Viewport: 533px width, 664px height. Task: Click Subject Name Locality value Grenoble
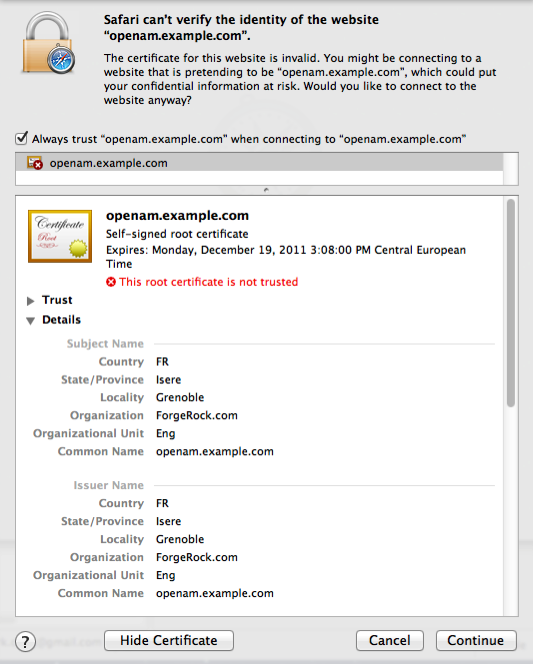[x=180, y=397]
